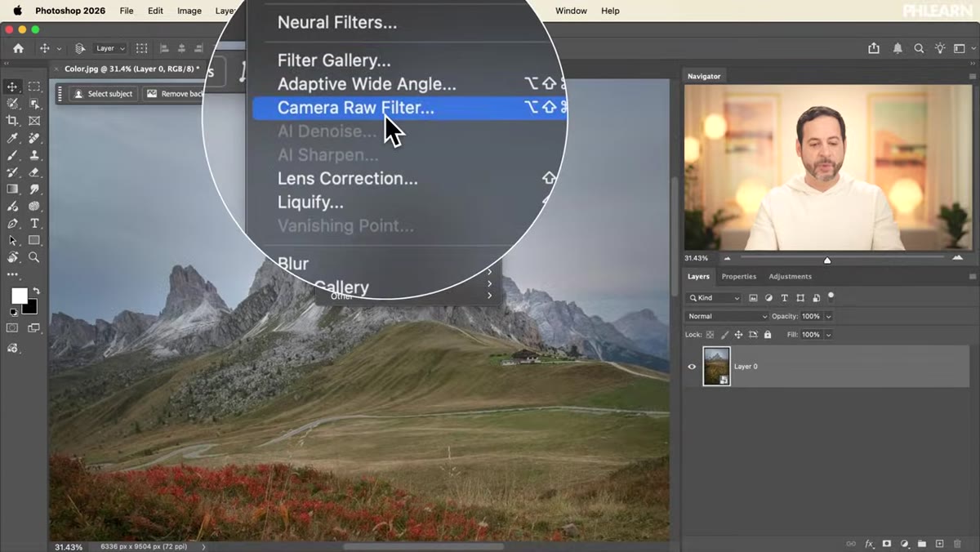Open the Opacity slider dropdown arrow
This screenshot has height=552, width=980.
pos(828,316)
